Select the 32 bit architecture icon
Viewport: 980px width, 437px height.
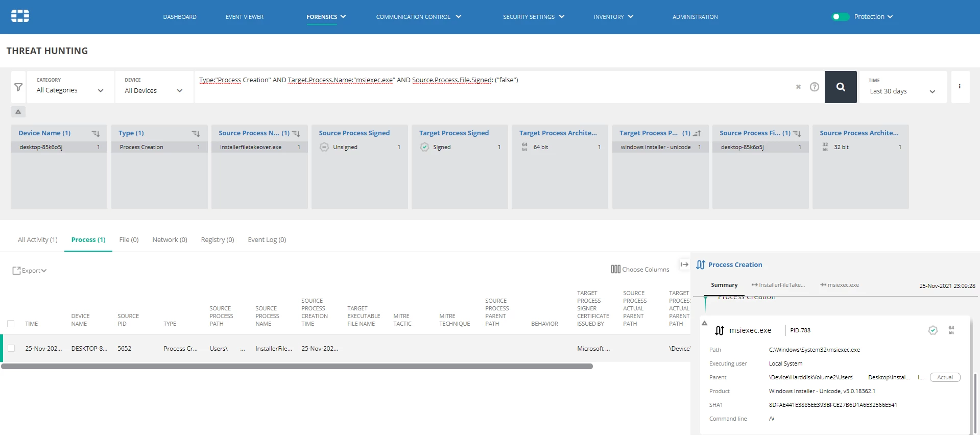tap(825, 147)
